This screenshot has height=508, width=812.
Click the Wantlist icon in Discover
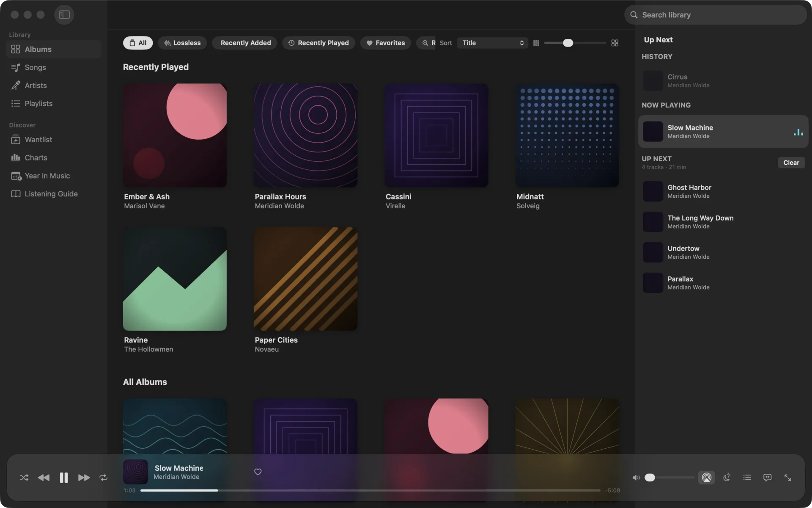(x=16, y=140)
